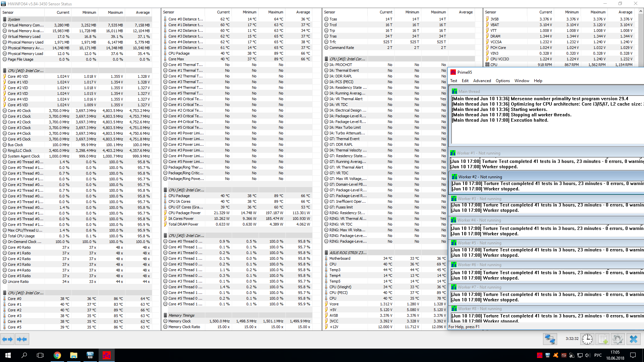Open HWiNFO sensor settings gear

[x=618, y=339]
